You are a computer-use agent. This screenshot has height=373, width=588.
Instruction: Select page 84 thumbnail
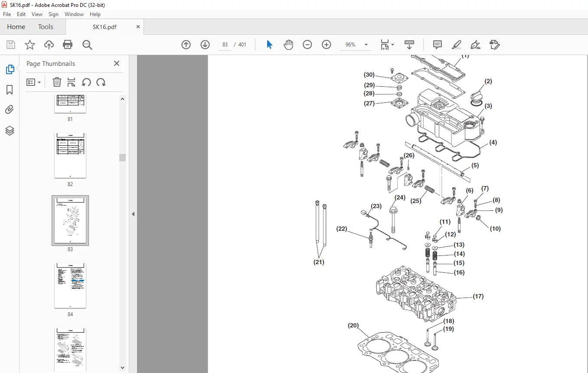(x=70, y=285)
